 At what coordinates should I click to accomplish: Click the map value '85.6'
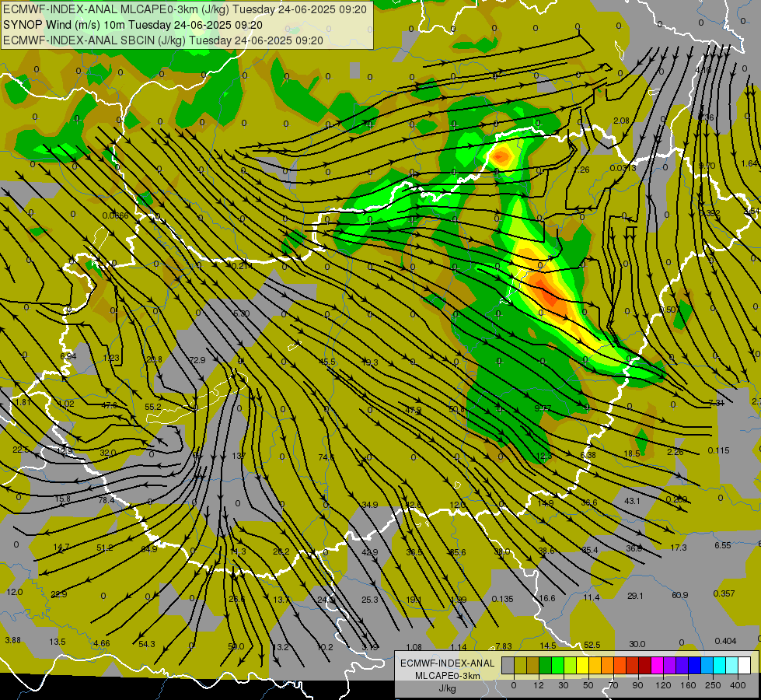click(x=458, y=552)
